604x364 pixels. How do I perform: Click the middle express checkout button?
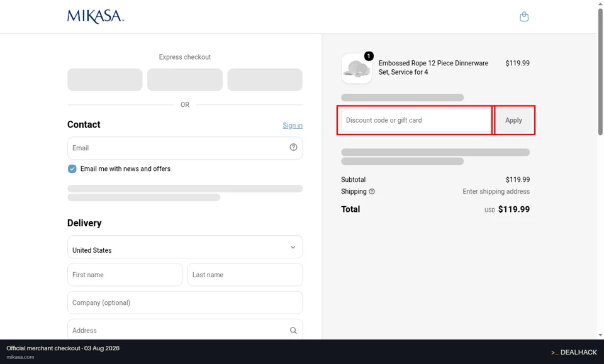185,80
